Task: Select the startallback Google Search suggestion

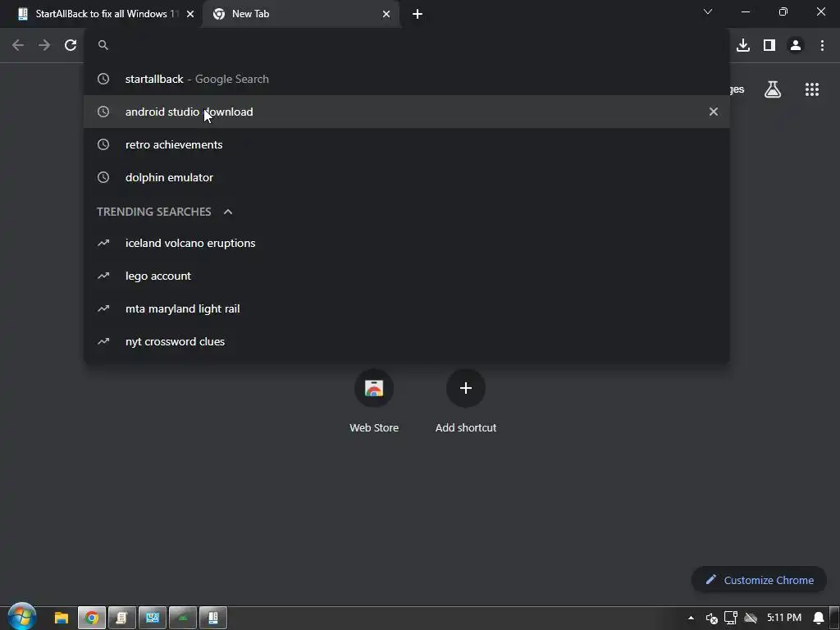Action: (x=407, y=79)
